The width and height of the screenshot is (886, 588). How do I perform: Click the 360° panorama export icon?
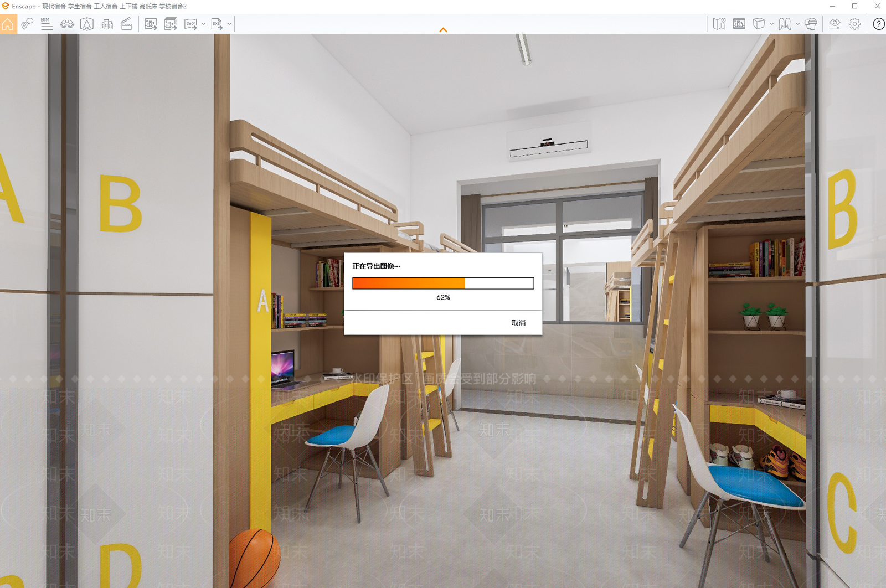pos(190,24)
